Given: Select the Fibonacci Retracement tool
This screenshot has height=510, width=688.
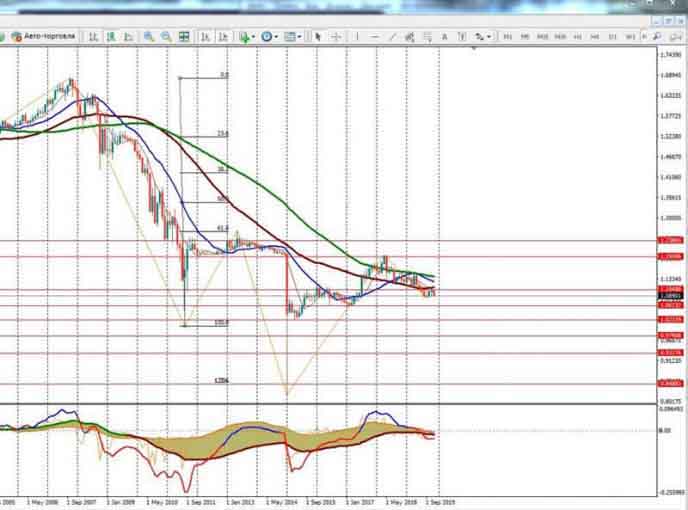Looking at the screenshot, I should pos(427,37).
